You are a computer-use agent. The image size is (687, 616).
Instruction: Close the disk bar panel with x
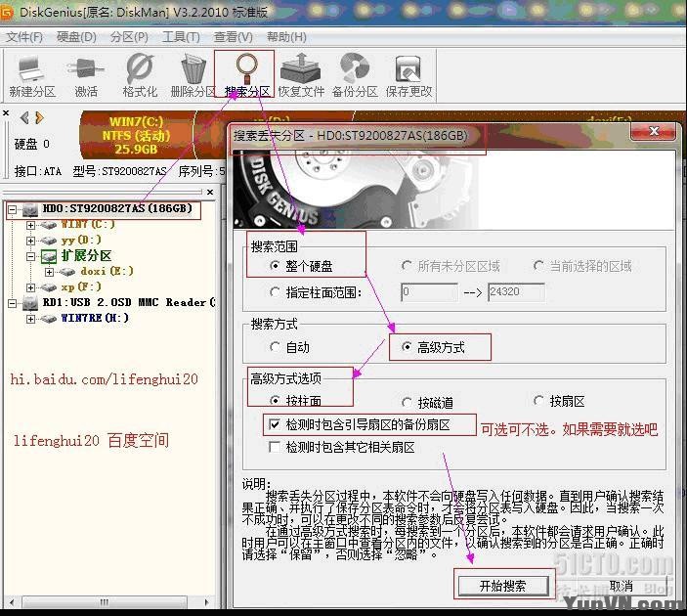(6, 113)
